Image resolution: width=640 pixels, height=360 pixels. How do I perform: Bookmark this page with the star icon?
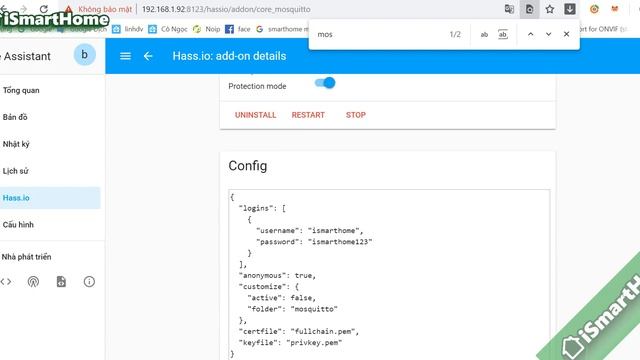pyautogui.click(x=550, y=9)
